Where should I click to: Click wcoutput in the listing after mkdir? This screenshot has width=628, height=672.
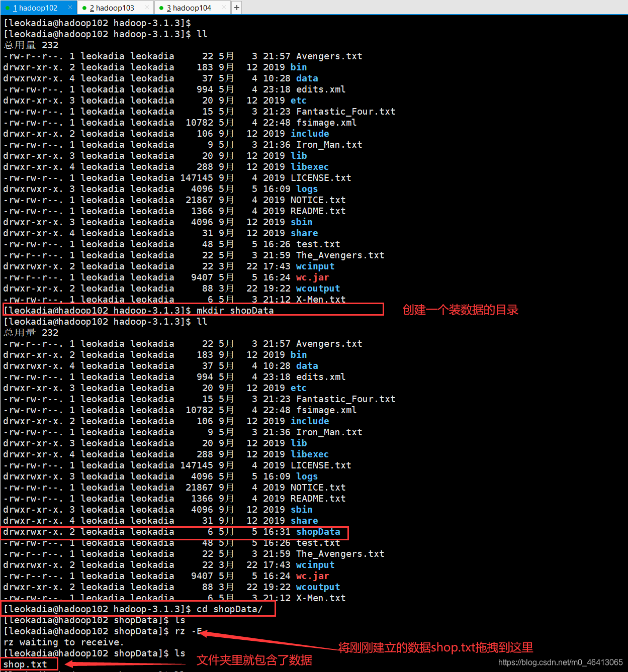point(318,587)
